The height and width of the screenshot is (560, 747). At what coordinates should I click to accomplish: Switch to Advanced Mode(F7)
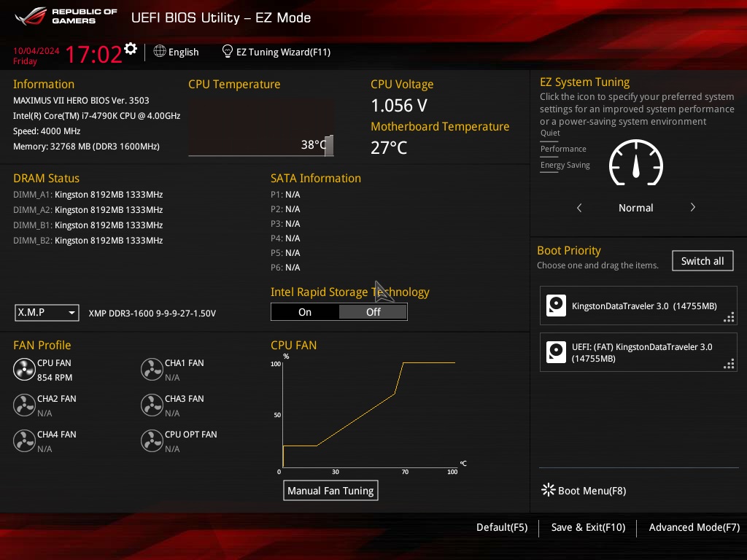[694, 527]
